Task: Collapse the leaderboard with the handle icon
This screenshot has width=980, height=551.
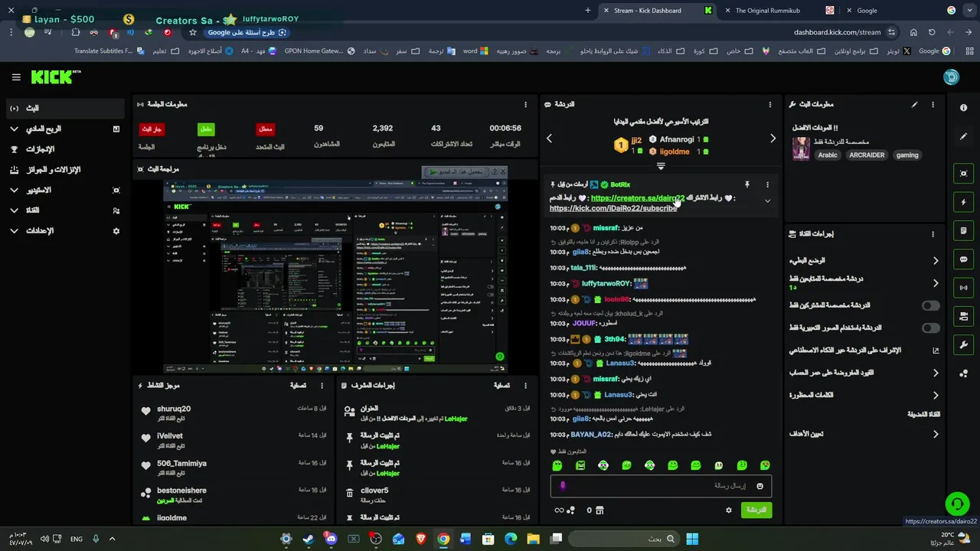Action: tap(661, 165)
